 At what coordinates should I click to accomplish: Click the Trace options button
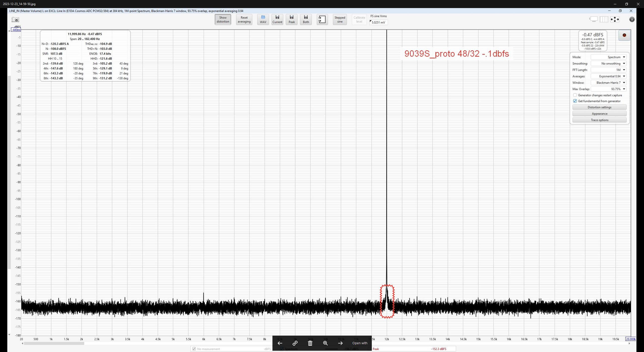[599, 120]
